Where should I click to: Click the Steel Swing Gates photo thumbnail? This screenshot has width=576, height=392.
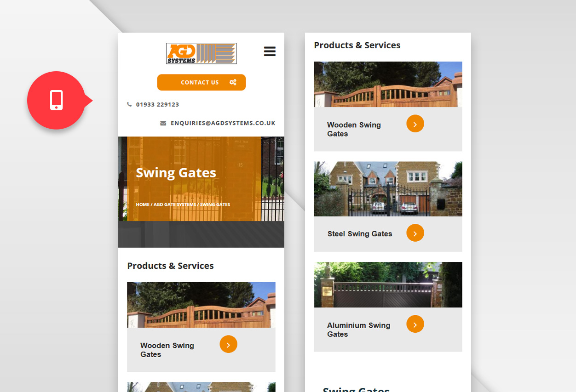click(388, 189)
